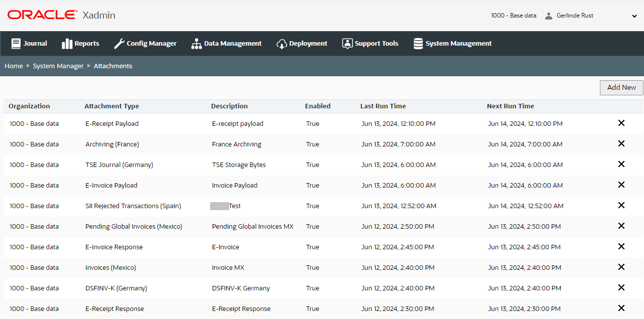Open the Support Tools icon
This screenshot has width=644, height=319.
[x=347, y=43]
